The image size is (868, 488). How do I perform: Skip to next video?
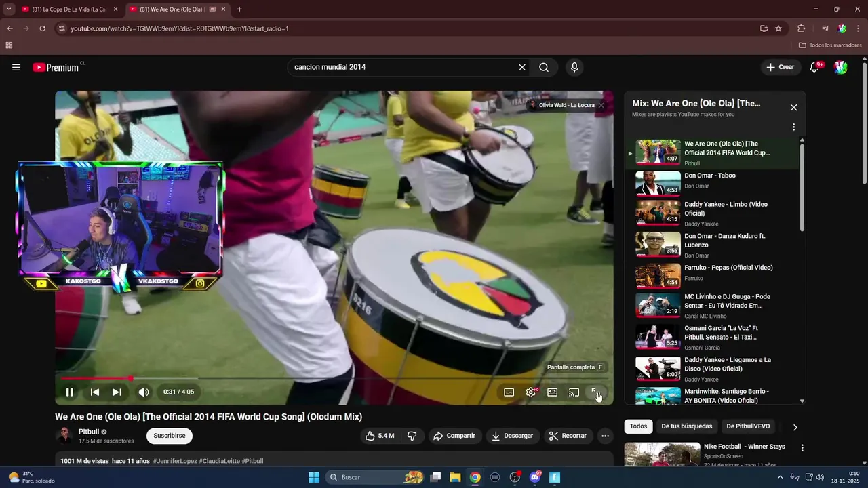(x=117, y=392)
